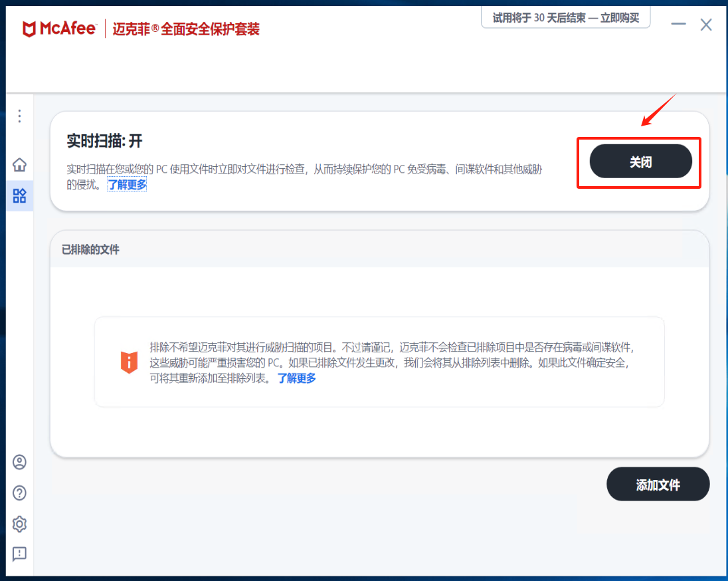Select the apps grid sidebar icon
This screenshot has width=728, height=581.
point(19,195)
